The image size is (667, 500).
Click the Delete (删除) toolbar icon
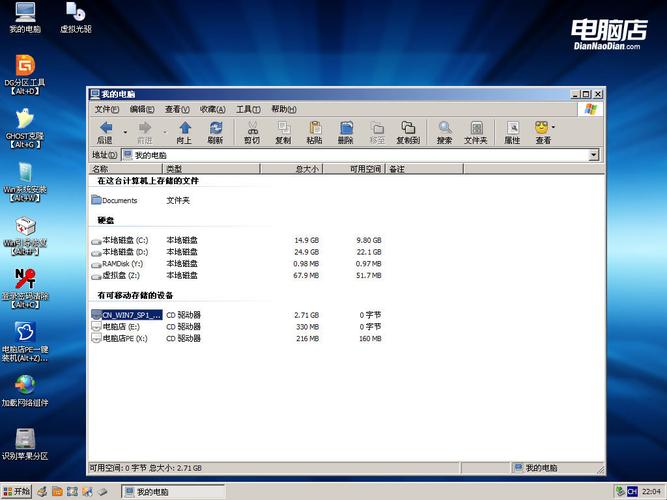tap(345, 132)
